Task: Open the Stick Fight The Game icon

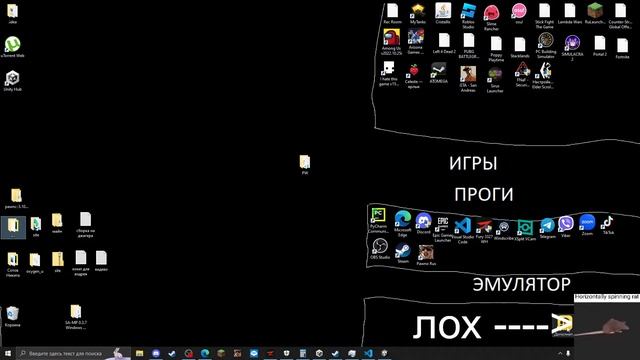Action: click(x=544, y=16)
